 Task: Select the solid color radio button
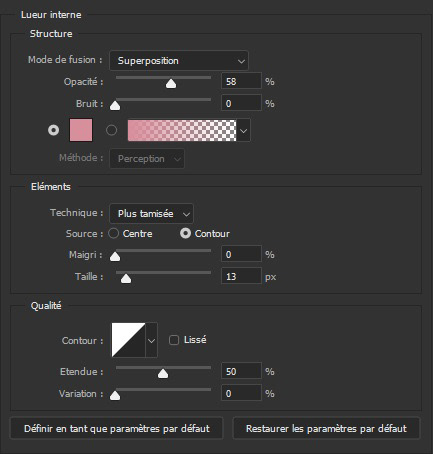click(x=53, y=130)
